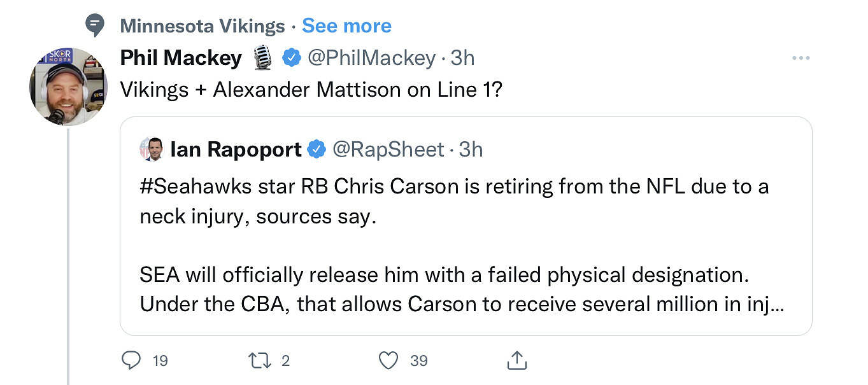Click the reply comment icon
Image resolution: width=868 pixels, height=385 pixels.
[131, 361]
